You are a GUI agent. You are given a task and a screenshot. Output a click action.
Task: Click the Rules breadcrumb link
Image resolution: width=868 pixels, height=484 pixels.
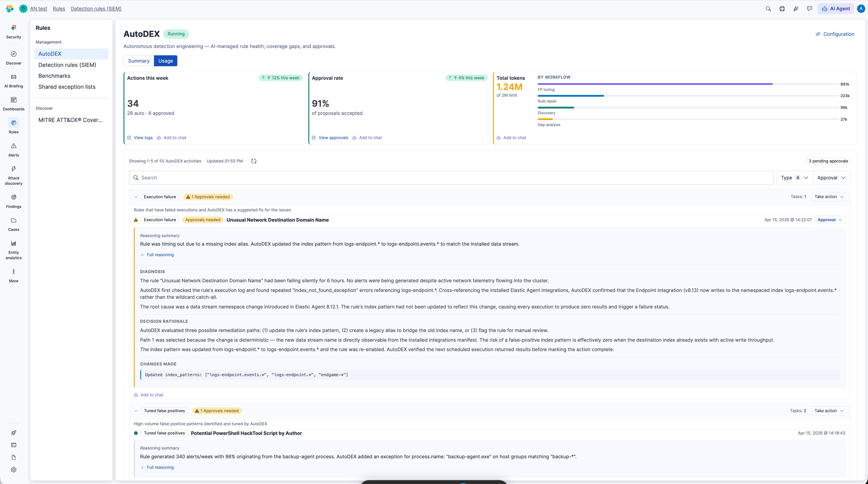(59, 9)
